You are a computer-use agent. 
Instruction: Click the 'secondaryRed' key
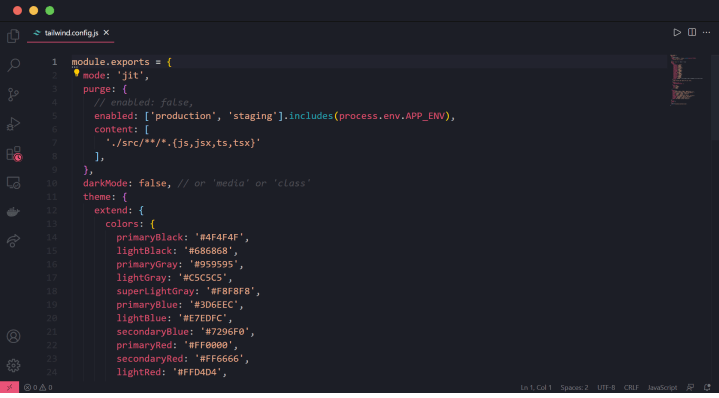149,359
